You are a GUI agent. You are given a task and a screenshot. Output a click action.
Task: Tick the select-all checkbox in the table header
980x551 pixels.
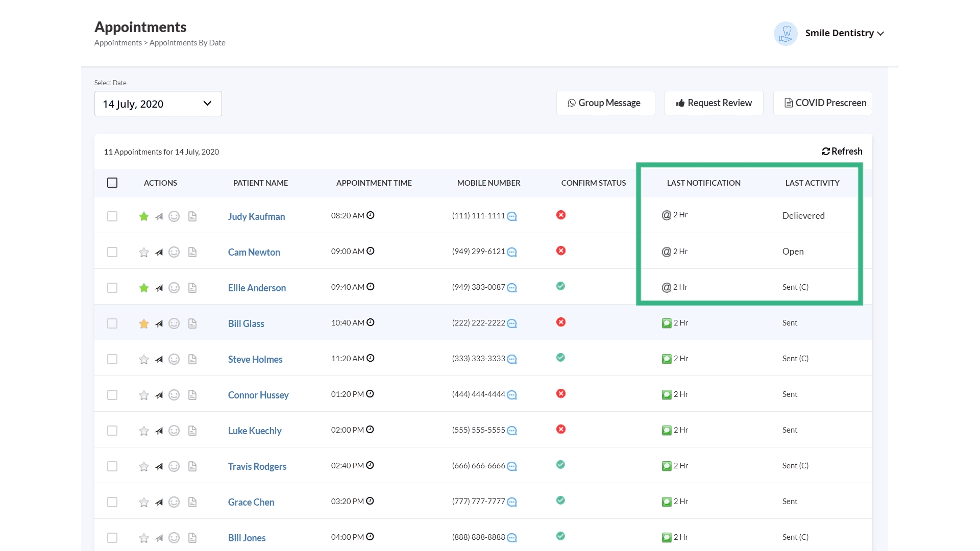point(112,183)
